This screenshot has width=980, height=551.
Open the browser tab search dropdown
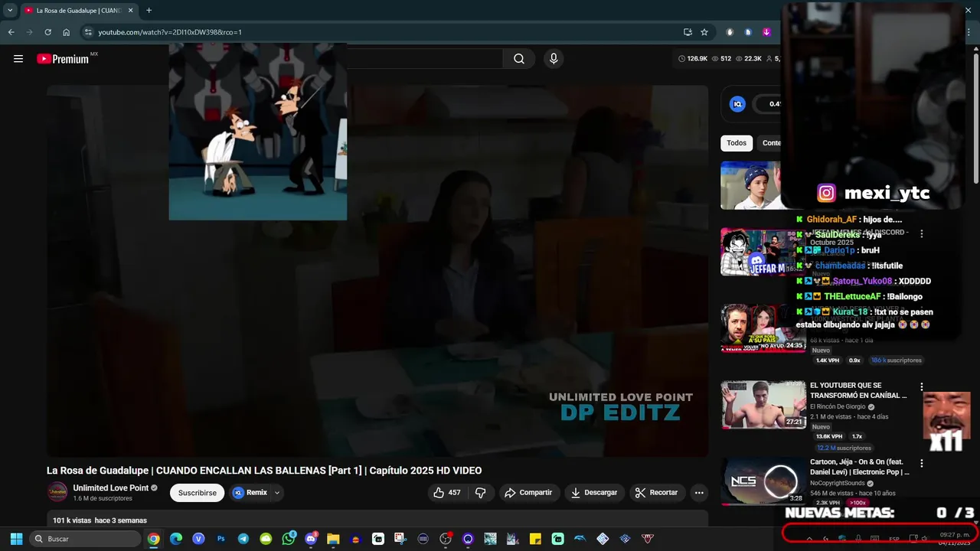(10, 11)
